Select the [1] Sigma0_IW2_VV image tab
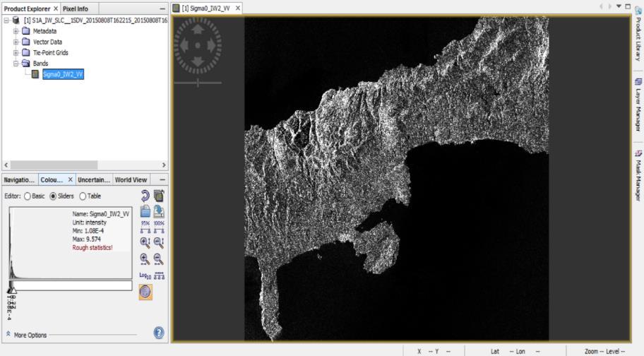Image resolution: width=644 pixels, height=356 pixels. tap(205, 8)
